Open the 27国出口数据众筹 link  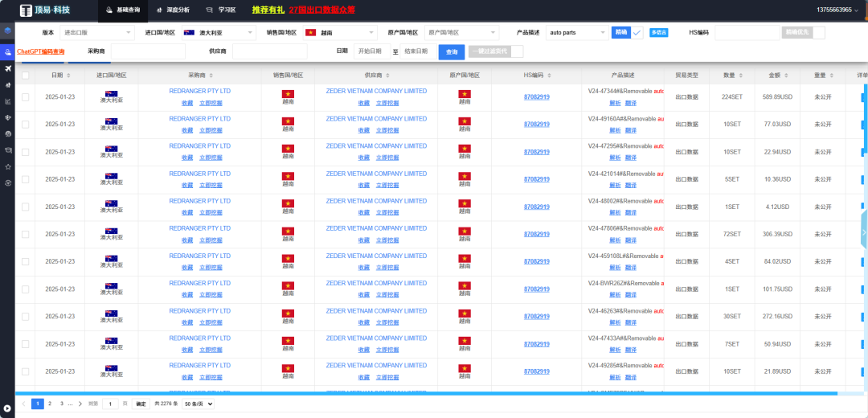coord(322,10)
